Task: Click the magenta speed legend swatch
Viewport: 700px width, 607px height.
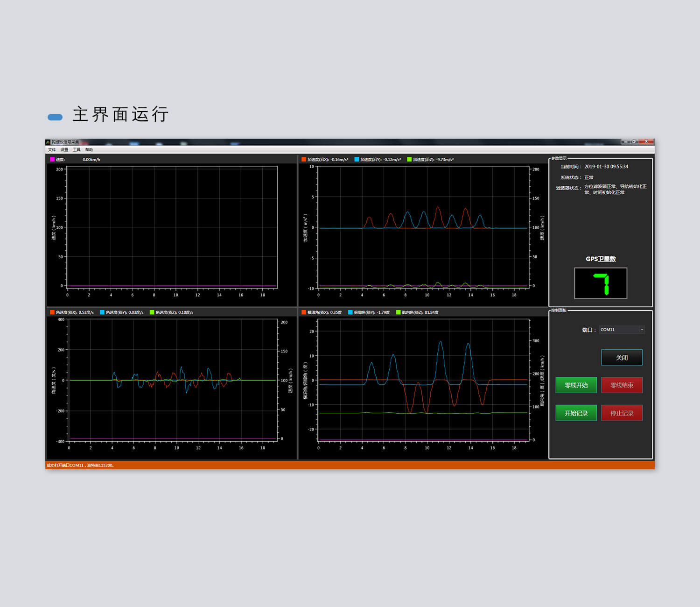Action: tap(52, 160)
